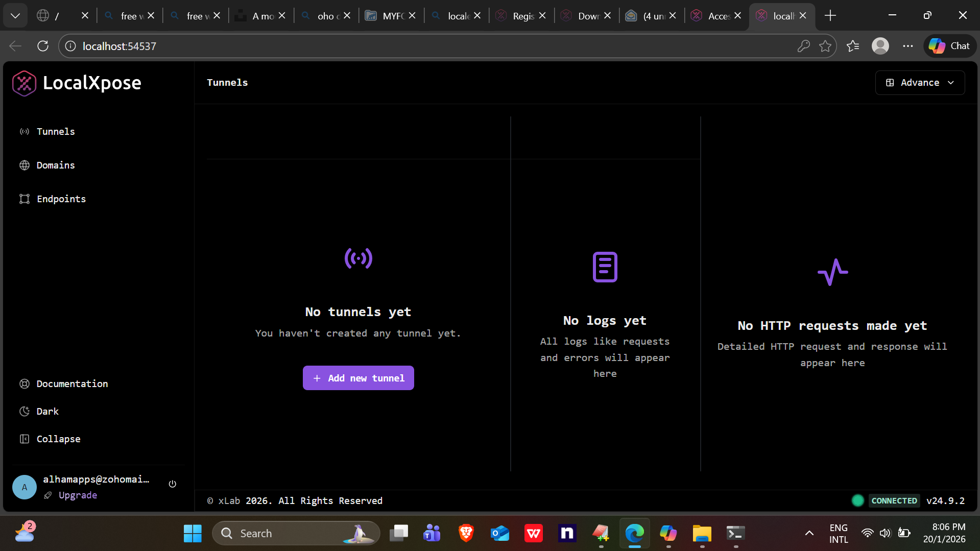Click the password key icon in address bar
This screenshot has width=980, height=551.
tap(803, 46)
